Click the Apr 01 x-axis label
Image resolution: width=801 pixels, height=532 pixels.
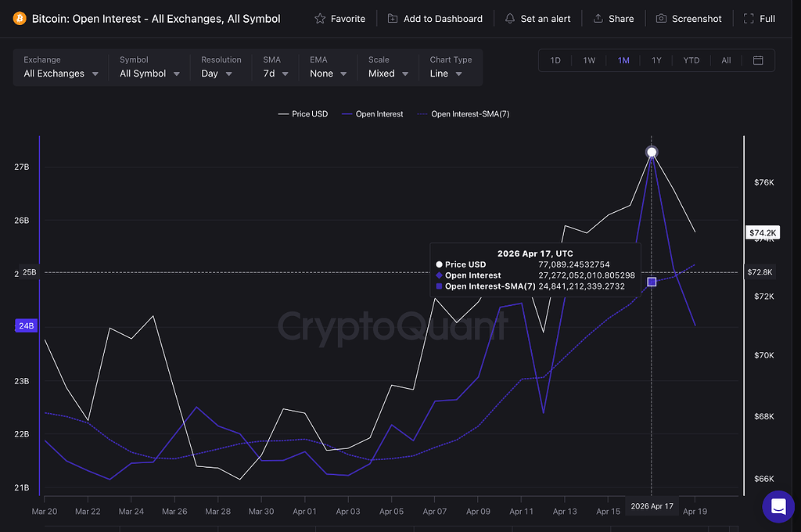coord(304,511)
